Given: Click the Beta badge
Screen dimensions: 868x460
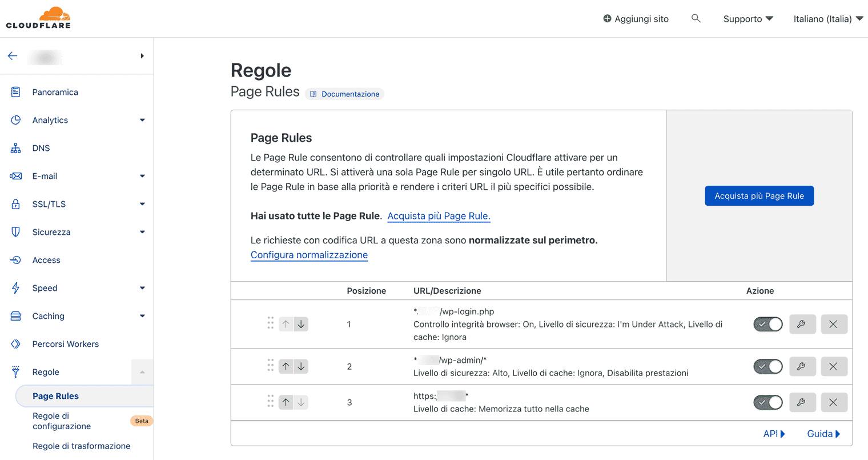Looking at the screenshot, I should (142, 421).
